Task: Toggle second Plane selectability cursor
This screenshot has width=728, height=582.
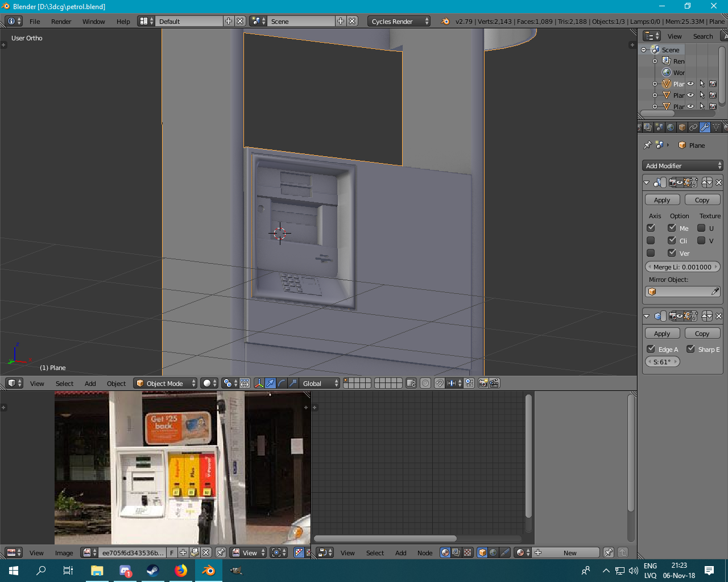Action: [x=702, y=95]
